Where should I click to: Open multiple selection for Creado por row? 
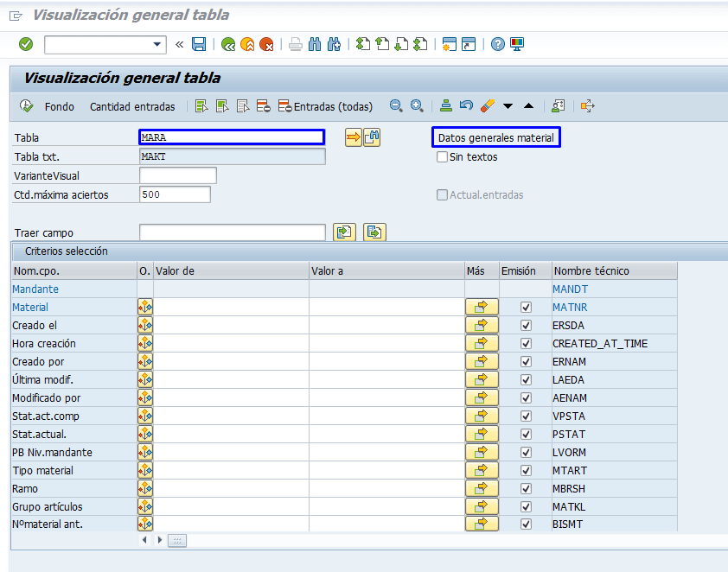coord(482,361)
